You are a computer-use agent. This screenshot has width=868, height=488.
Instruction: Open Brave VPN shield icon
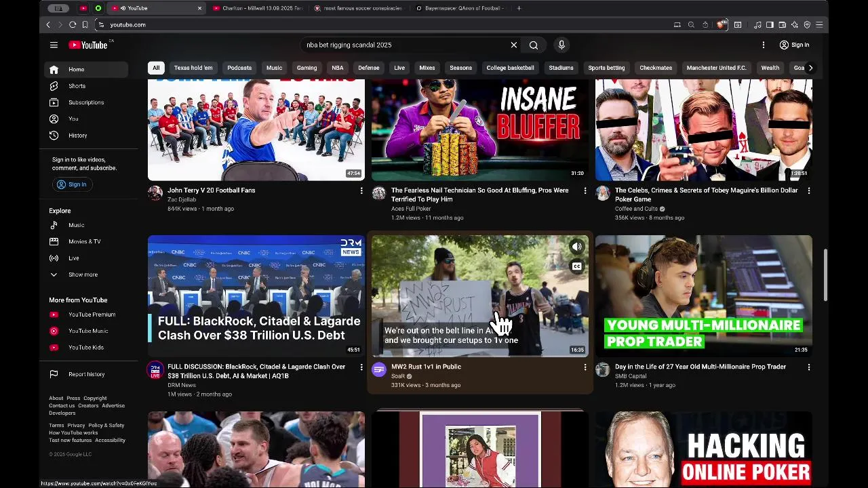[x=807, y=24]
